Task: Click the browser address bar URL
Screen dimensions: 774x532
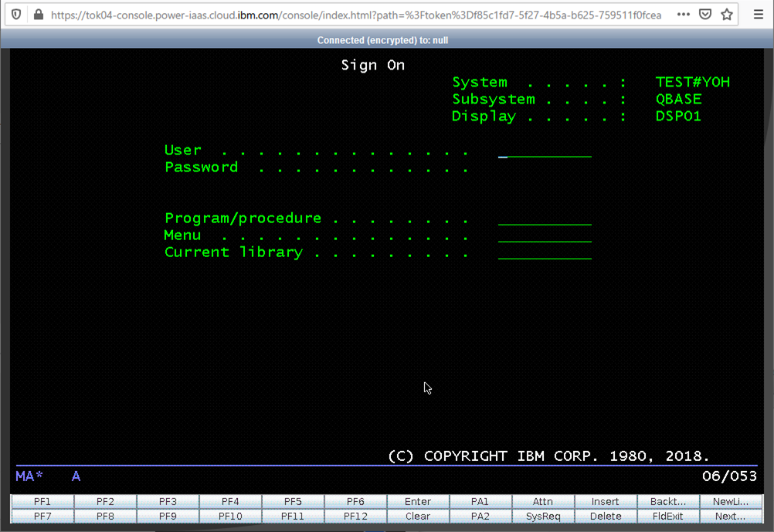Action: (x=356, y=15)
